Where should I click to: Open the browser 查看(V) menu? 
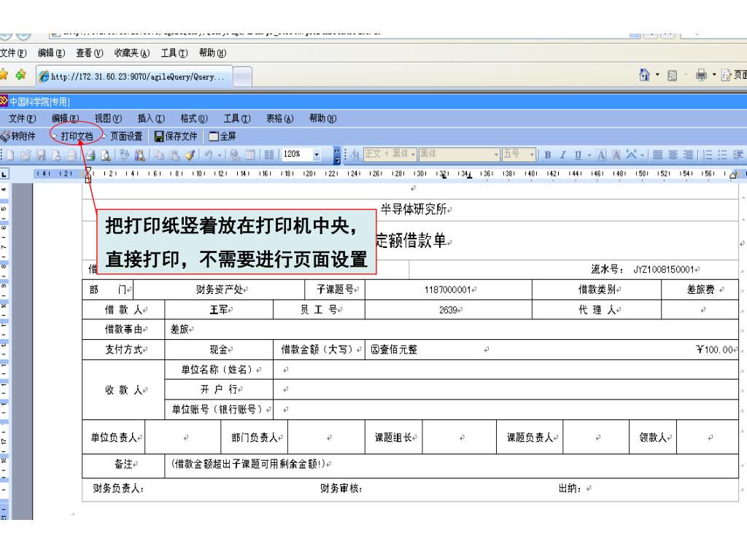[x=90, y=52]
